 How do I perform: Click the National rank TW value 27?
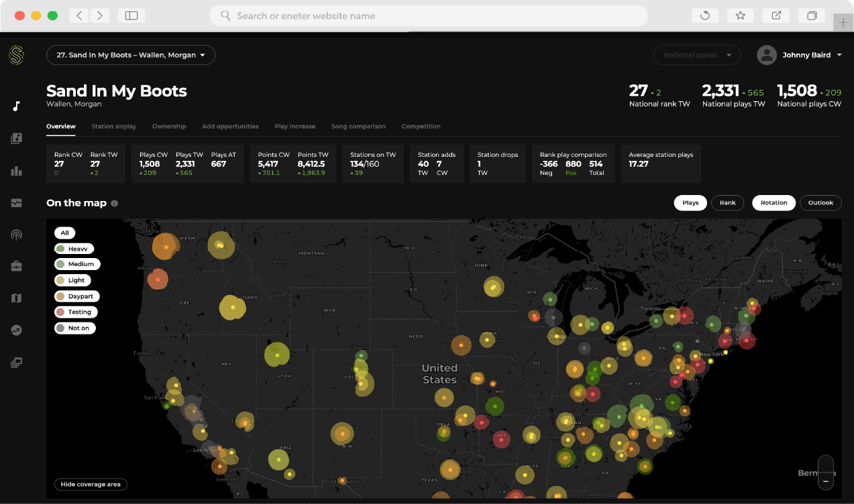click(x=638, y=90)
